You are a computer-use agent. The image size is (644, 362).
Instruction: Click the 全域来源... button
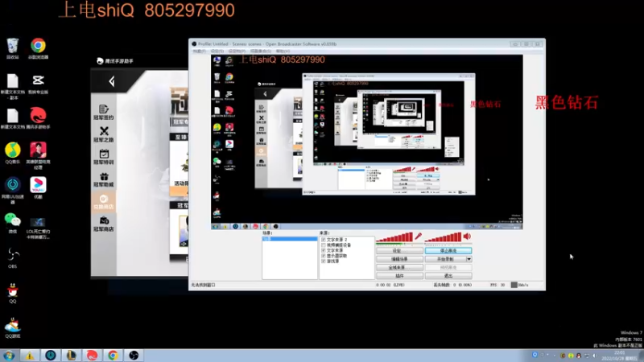399,268
